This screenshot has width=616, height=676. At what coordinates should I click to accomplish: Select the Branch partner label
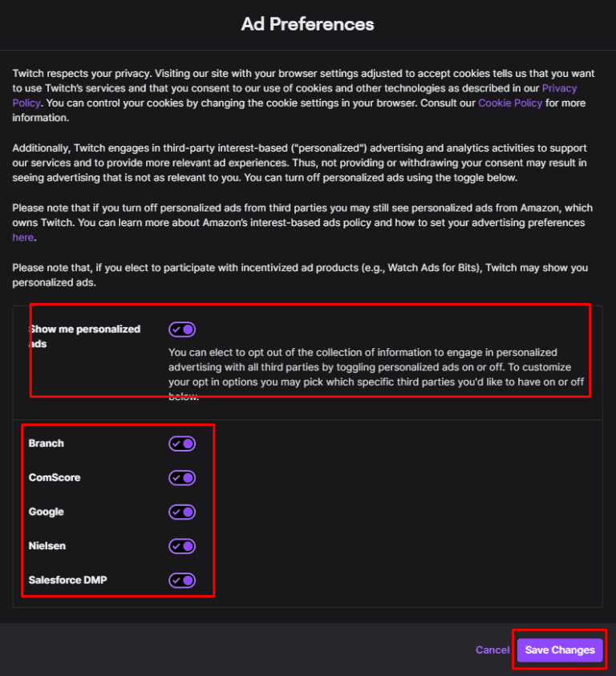click(46, 443)
